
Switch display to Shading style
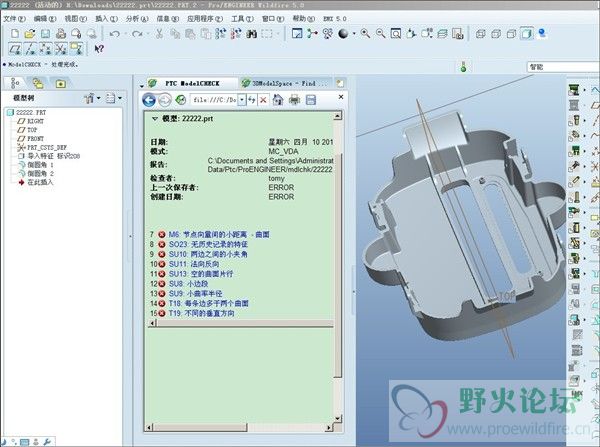527,34
